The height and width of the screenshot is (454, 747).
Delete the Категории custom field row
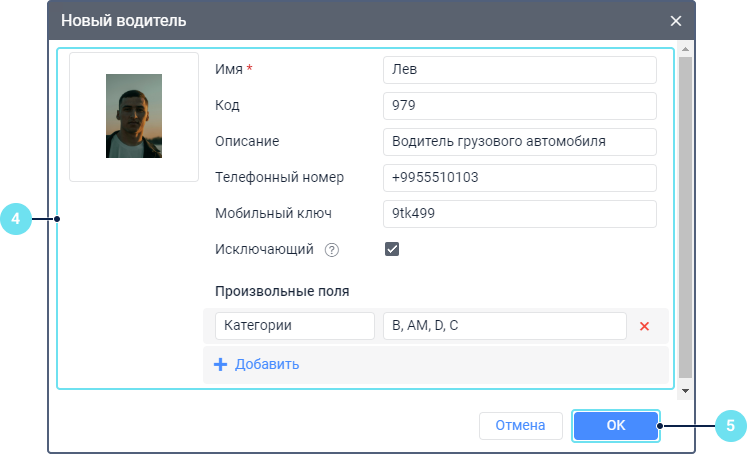tap(644, 326)
